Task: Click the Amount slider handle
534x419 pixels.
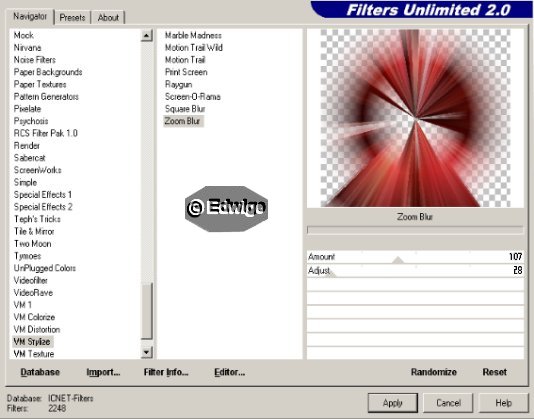Action: (x=398, y=260)
